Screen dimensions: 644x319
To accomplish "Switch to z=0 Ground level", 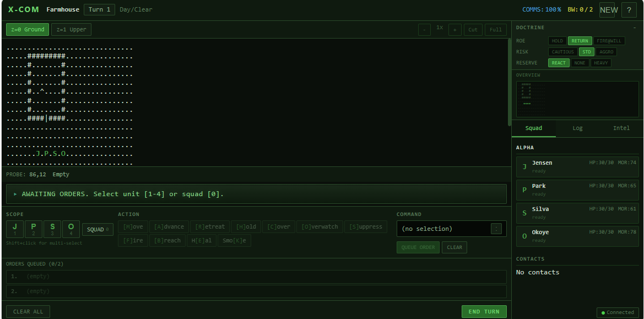I will (28, 30).
